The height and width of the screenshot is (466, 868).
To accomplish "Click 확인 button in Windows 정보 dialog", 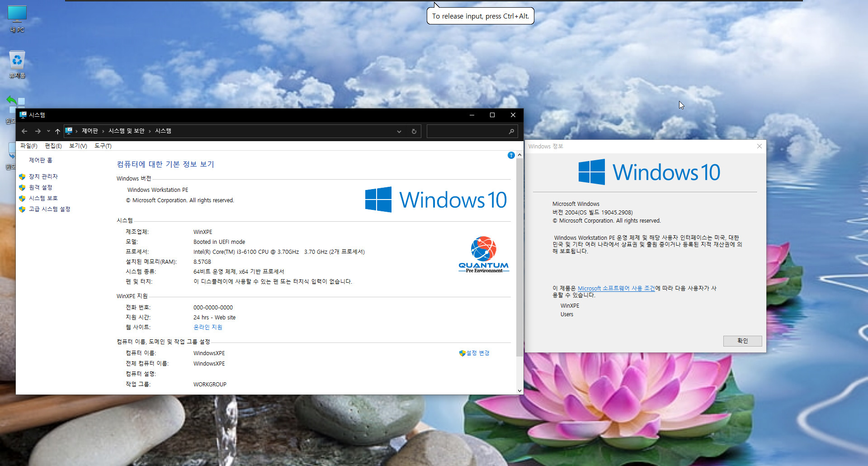I will coord(742,341).
